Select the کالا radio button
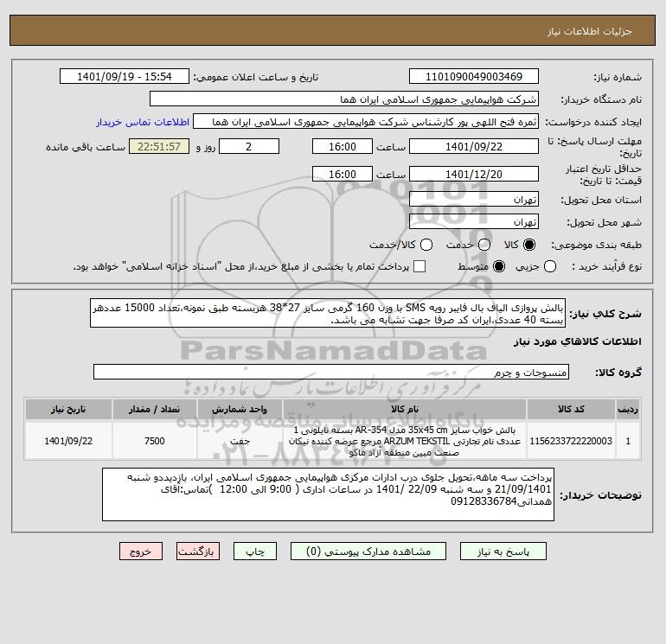Viewport: 666px width, 644px height. pos(529,245)
